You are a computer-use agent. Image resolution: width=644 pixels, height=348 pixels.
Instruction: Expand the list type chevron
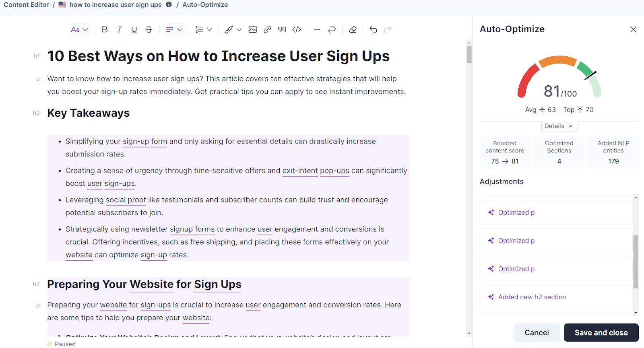click(209, 29)
